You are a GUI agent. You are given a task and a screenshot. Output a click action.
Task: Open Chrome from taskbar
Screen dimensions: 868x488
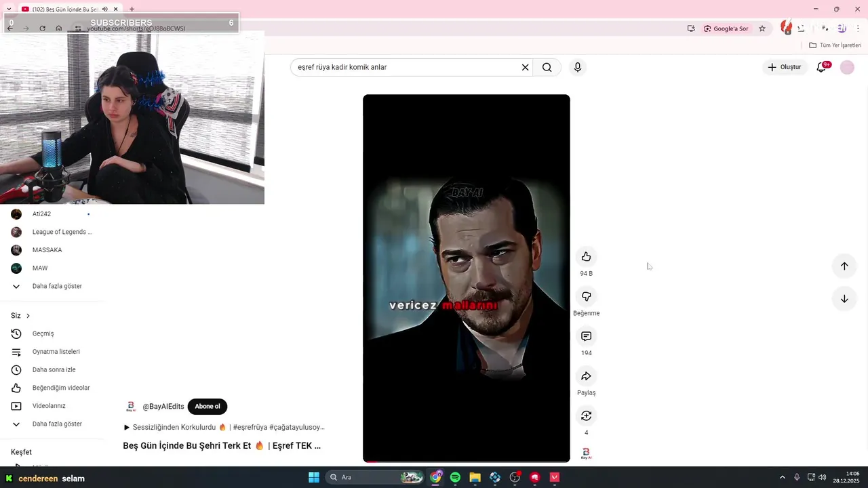coord(435,477)
